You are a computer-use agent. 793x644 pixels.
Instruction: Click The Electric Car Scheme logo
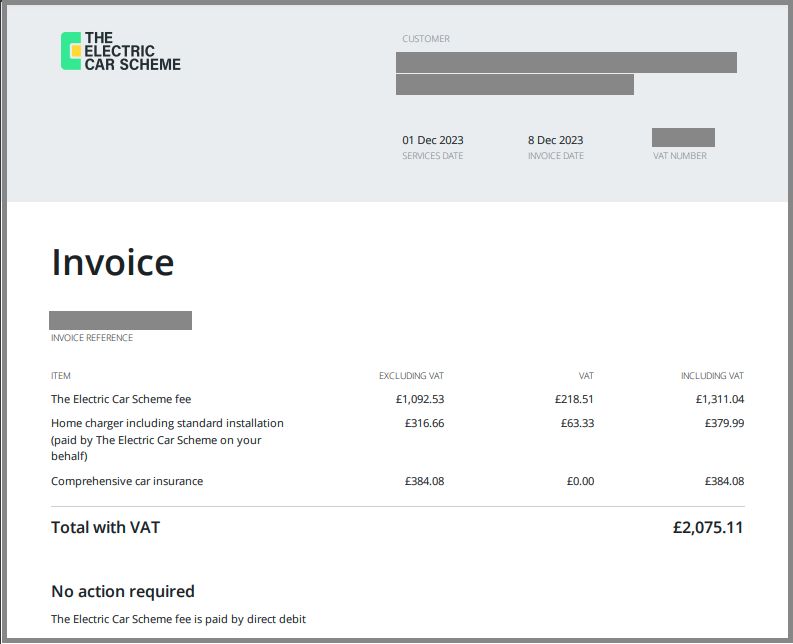point(120,51)
